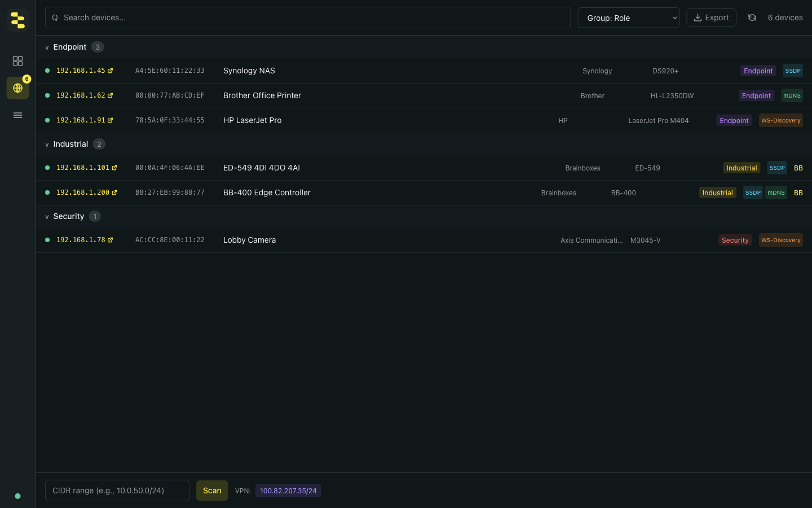Click the 6 devices count label
This screenshot has height=508, width=812.
[x=785, y=17]
